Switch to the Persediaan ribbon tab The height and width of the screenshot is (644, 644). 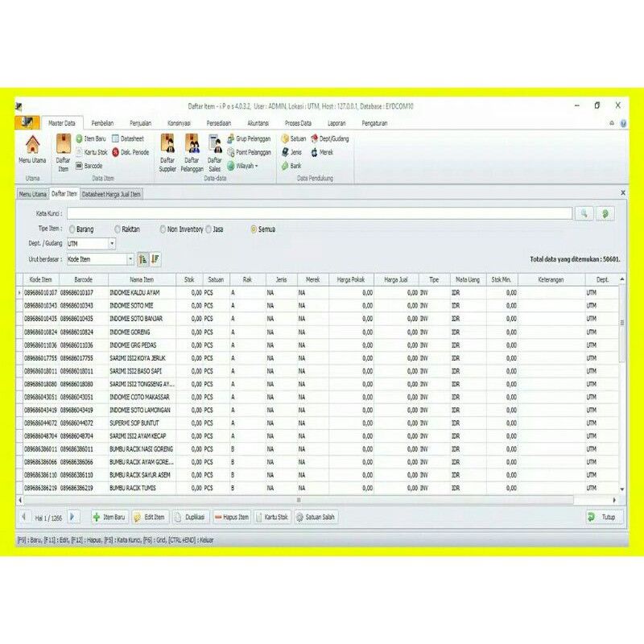click(x=218, y=123)
